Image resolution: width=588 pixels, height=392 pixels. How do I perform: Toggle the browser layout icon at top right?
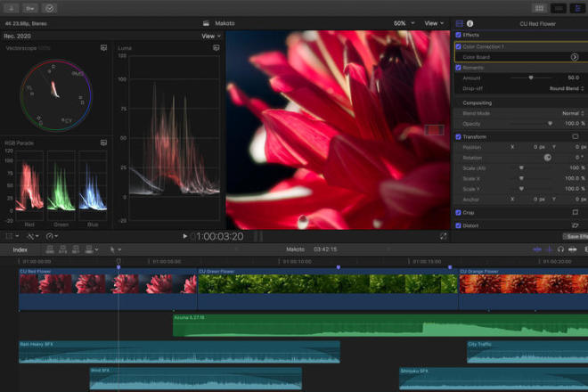[x=540, y=8]
